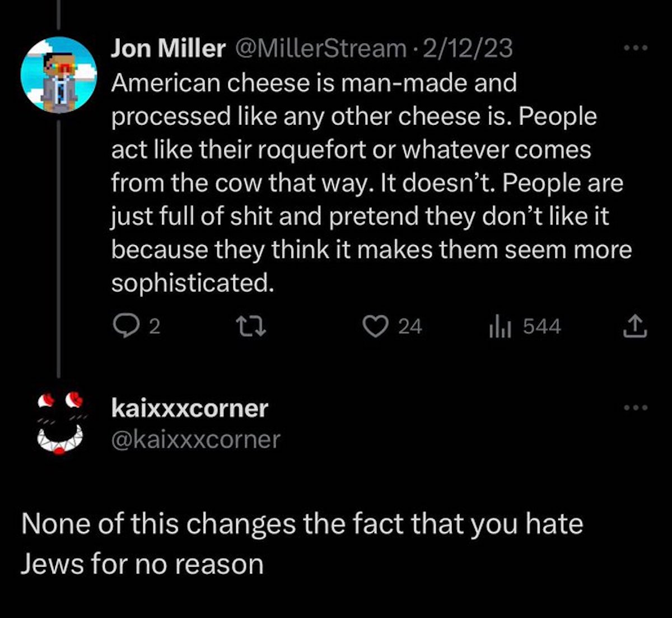Tap the share upload icon
The width and height of the screenshot is (672, 618).
(635, 326)
